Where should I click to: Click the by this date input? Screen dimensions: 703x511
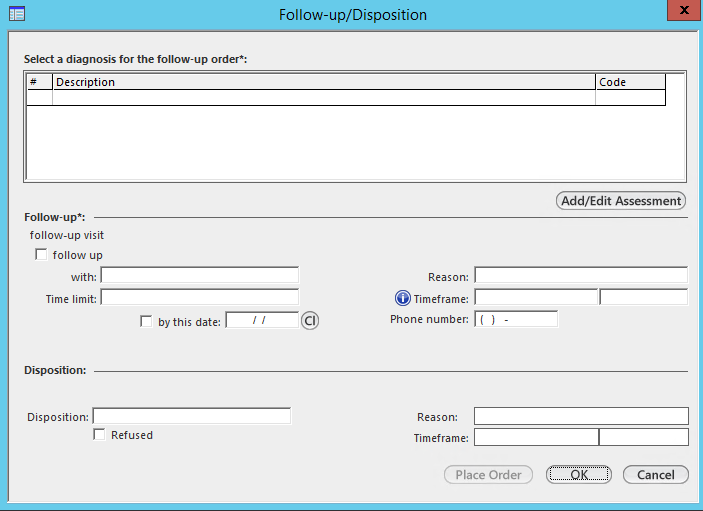(x=262, y=320)
